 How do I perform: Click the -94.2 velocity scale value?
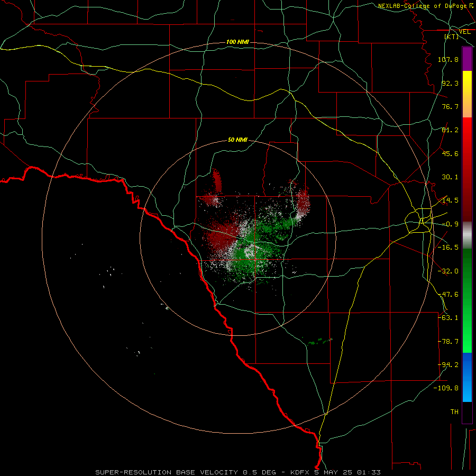pos(448,365)
